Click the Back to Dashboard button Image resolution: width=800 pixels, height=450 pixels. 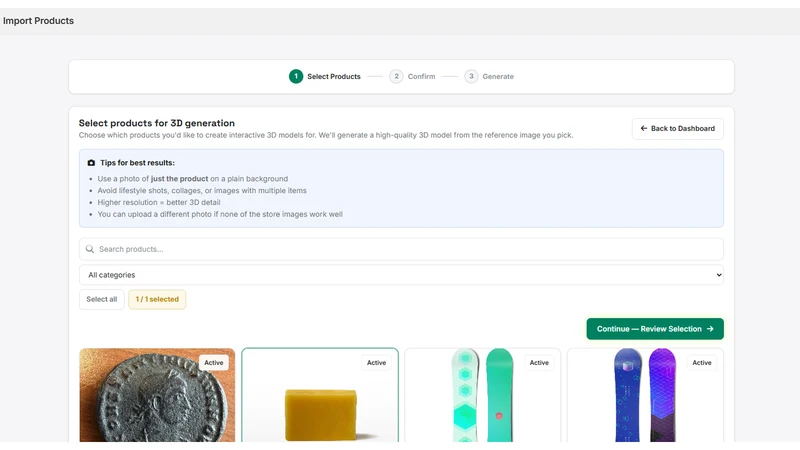[678, 129]
